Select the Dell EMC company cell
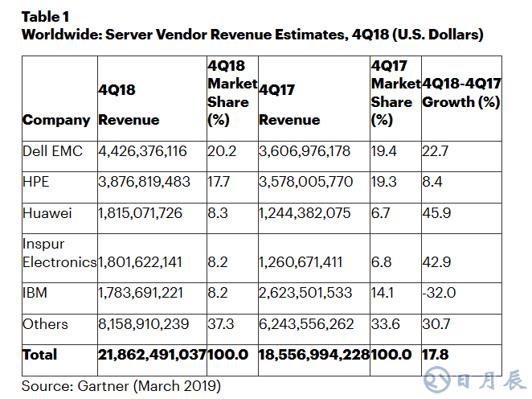Image resolution: width=532 pixels, height=399 pixels. pyautogui.click(x=52, y=151)
